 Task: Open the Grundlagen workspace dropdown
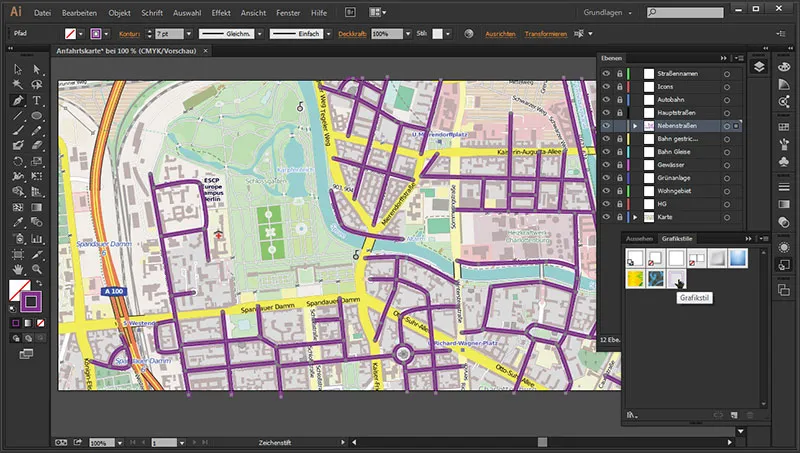click(608, 13)
